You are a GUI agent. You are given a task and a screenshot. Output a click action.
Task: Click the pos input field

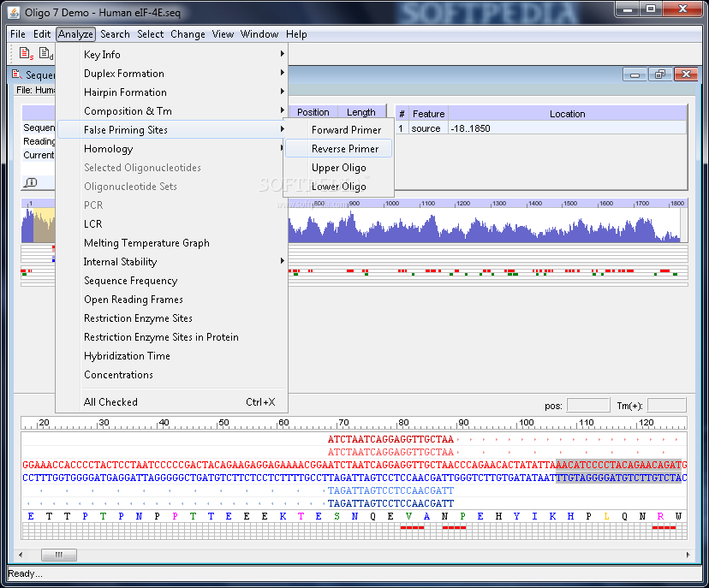587,406
